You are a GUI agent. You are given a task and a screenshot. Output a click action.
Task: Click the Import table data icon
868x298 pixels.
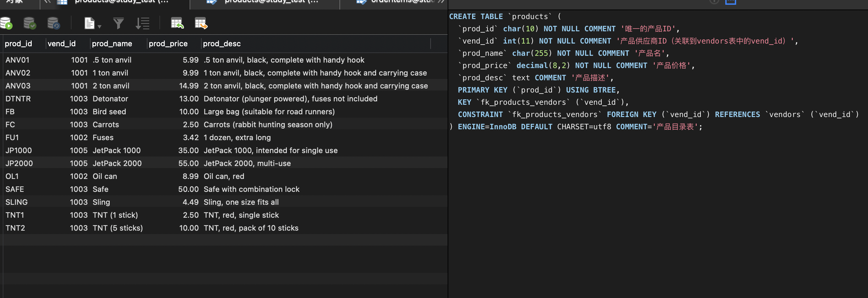coord(177,23)
